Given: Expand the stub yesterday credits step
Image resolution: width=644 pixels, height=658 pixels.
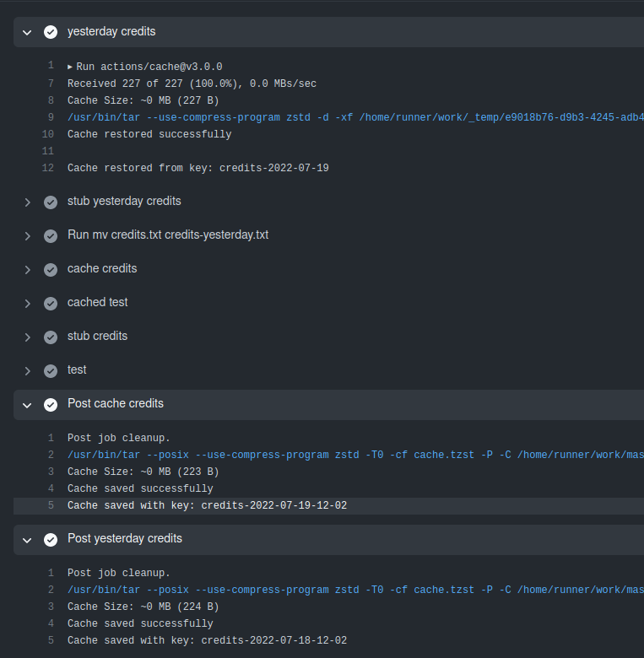Looking at the screenshot, I should pos(27,202).
